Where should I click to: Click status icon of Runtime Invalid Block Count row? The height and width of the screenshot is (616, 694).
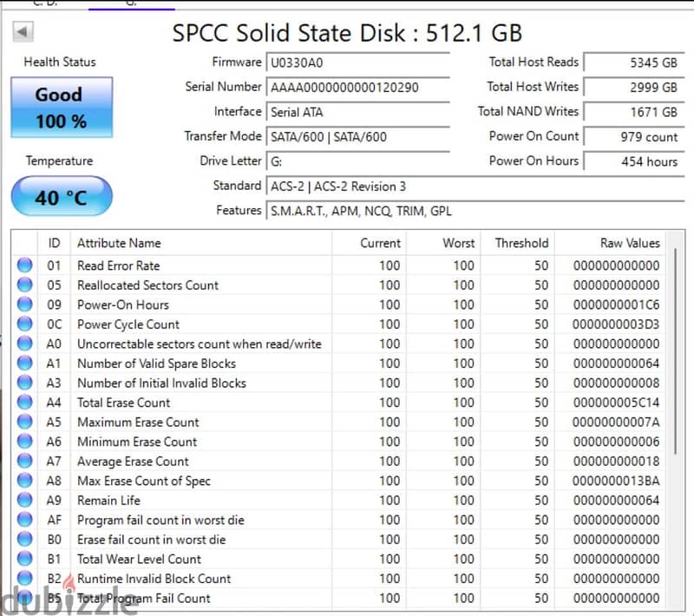[25, 578]
